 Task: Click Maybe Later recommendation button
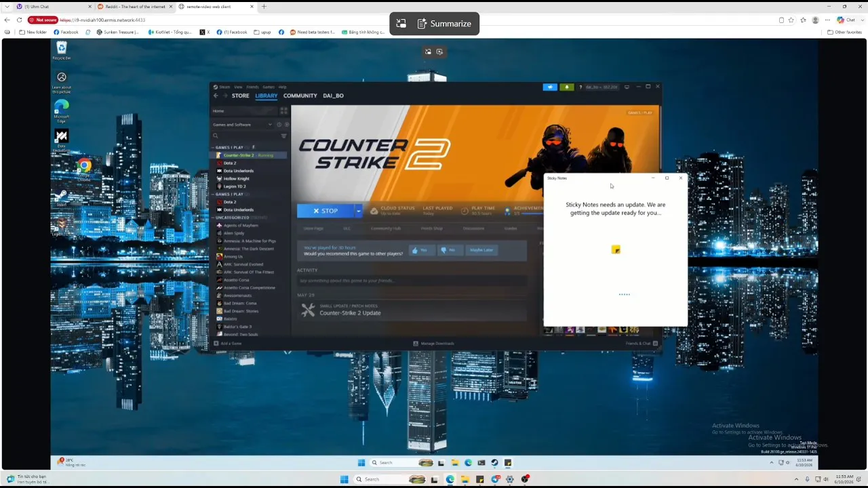(x=481, y=250)
